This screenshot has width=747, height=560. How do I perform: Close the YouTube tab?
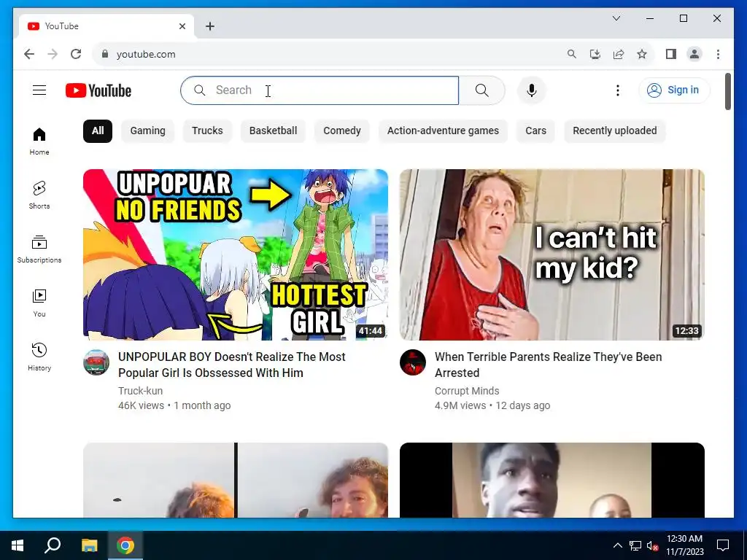tap(182, 26)
